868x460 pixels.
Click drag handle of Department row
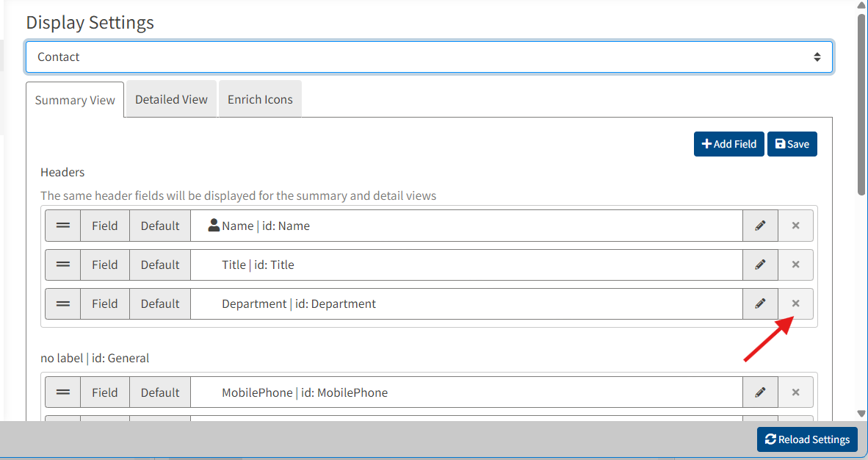coord(63,303)
